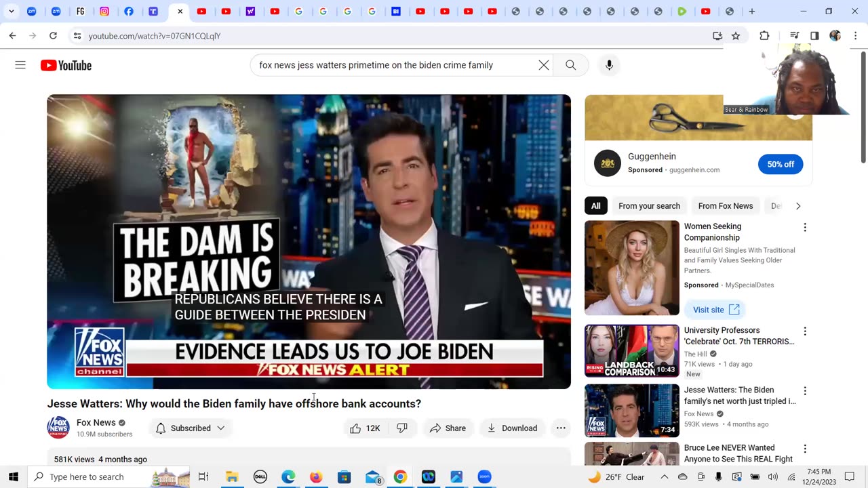Viewport: 868px width, 488px height.
Task: Run the search with magnifier button
Action: tap(571, 65)
